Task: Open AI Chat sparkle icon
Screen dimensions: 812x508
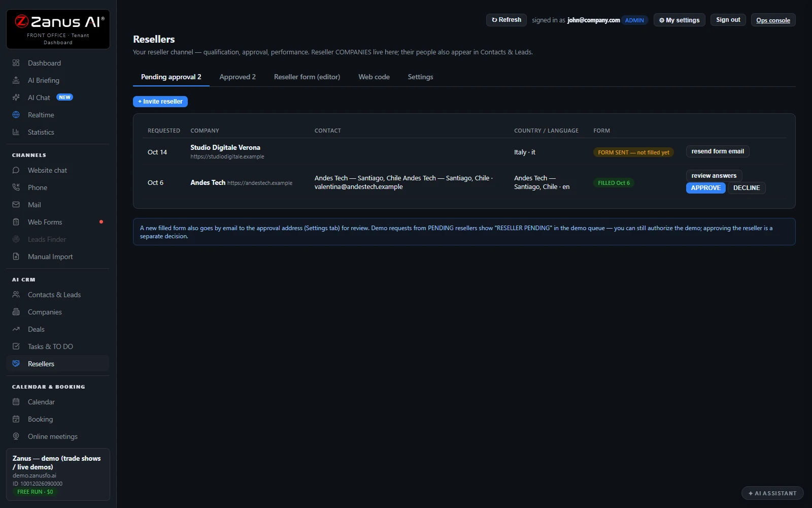Action: pos(16,98)
